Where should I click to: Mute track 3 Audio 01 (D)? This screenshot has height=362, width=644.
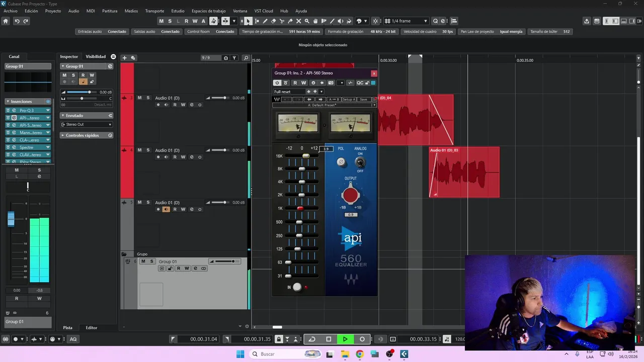tap(140, 98)
